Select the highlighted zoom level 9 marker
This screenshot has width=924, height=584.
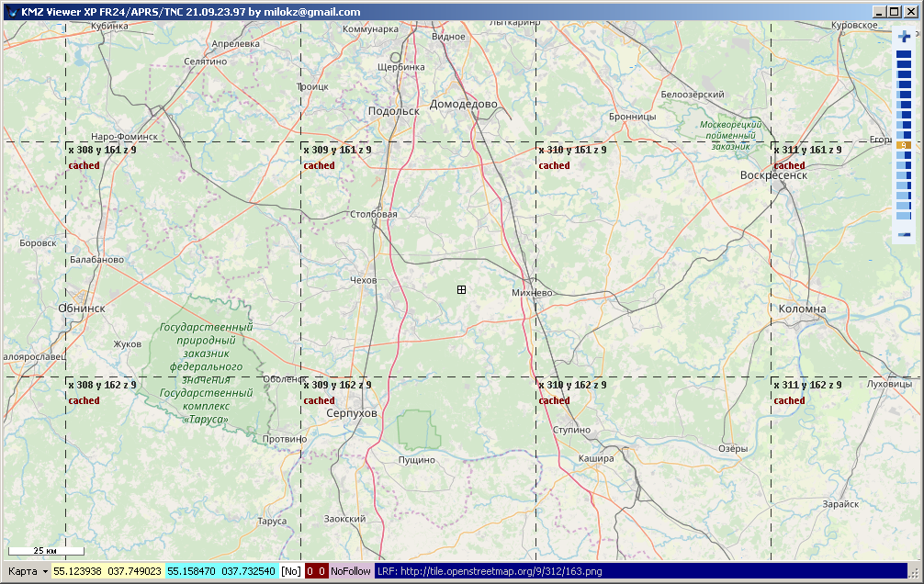904,145
